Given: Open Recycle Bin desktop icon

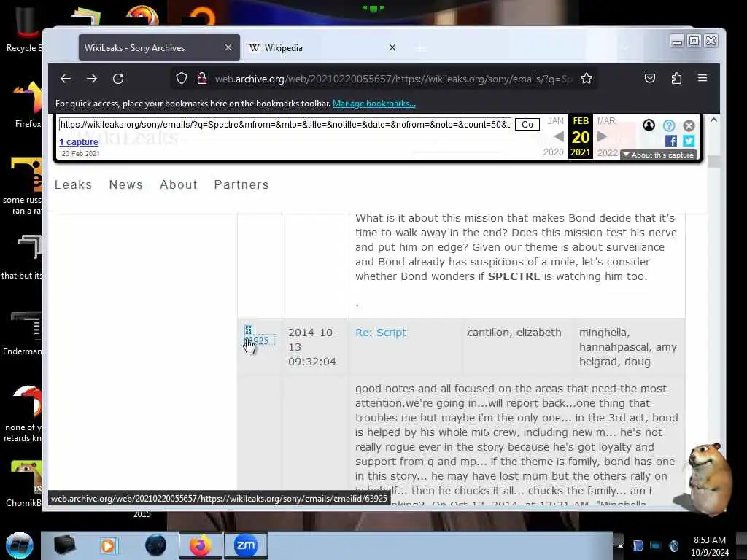Looking at the screenshot, I should click(24, 29).
